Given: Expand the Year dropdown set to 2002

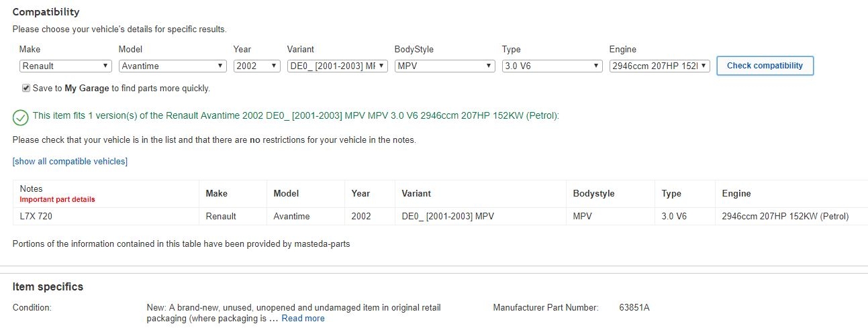Looking at the screenshot, I should 256,66.
